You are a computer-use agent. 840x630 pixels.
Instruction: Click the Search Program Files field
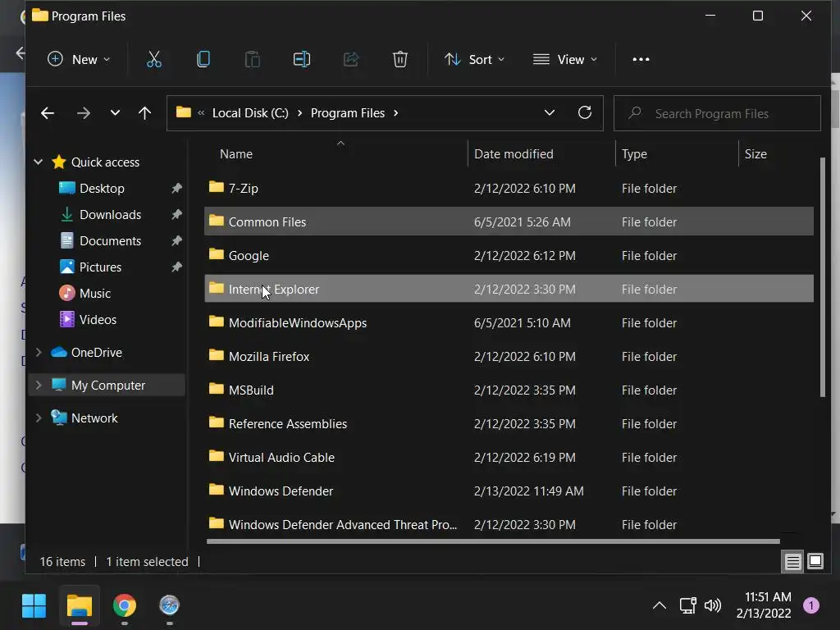(717, 113)
